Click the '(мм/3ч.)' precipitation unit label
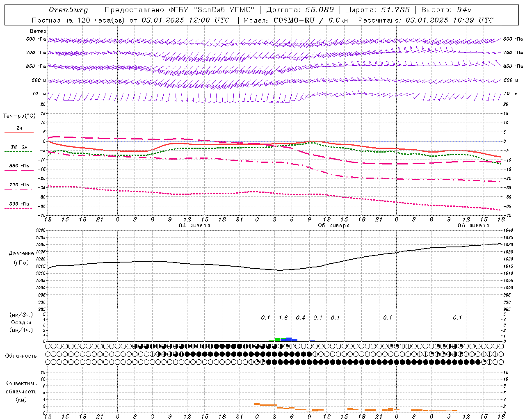Image resolution: width=525 pixels, height=420 pixels. 21,315
